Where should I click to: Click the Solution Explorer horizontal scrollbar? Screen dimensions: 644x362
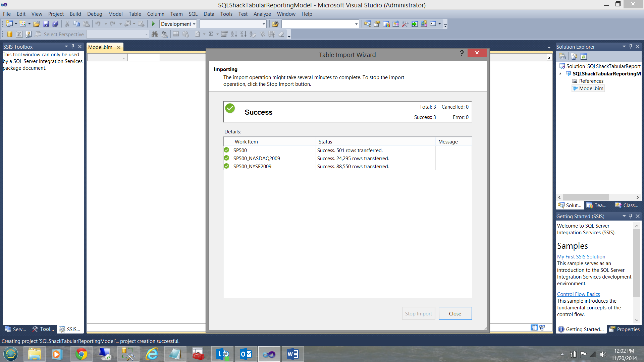586,197
